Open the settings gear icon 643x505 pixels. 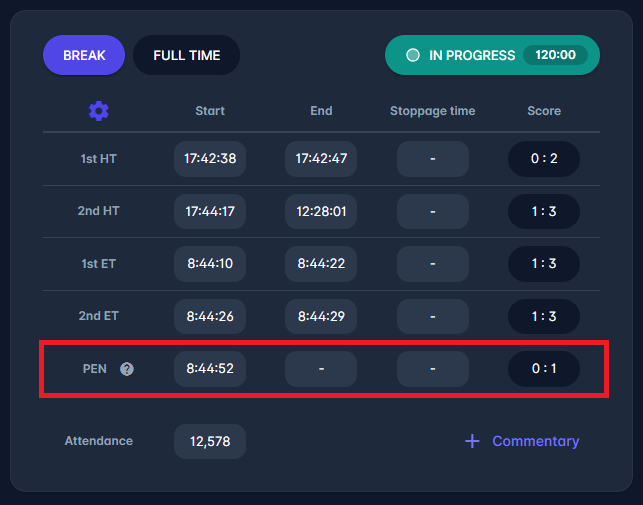pyautogui.click(x=98, y=111)
